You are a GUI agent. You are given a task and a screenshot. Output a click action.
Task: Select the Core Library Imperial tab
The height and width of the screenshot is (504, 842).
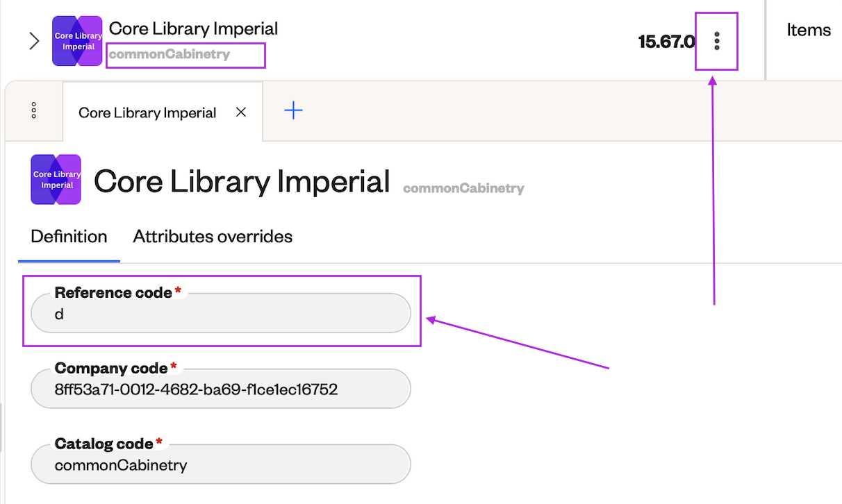pos(147,112)
